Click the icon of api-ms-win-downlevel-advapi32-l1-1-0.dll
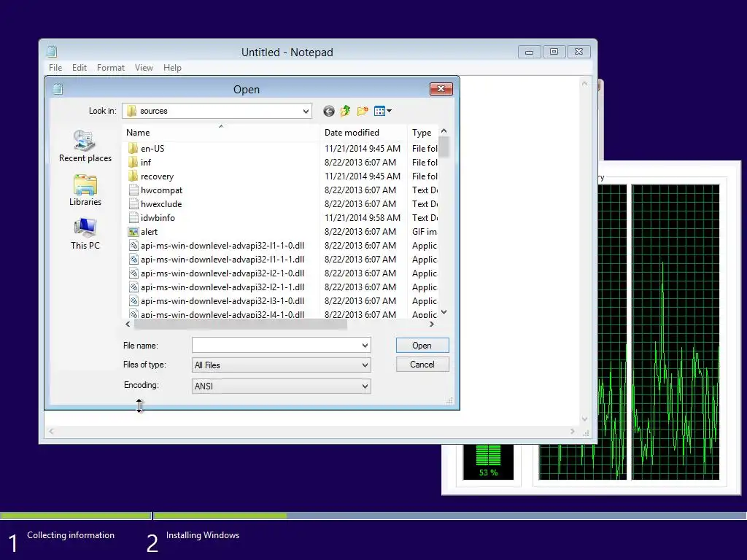 coord(133,246)
